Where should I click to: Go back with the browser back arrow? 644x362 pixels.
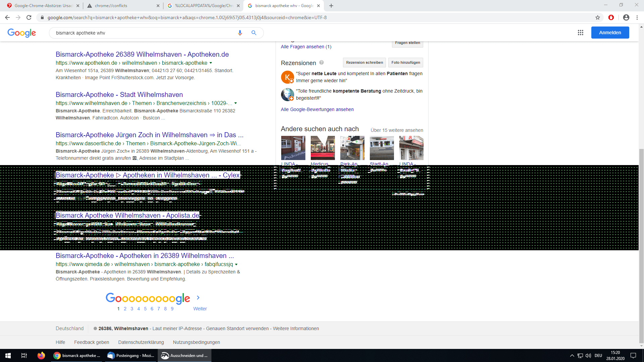[7, 17]
